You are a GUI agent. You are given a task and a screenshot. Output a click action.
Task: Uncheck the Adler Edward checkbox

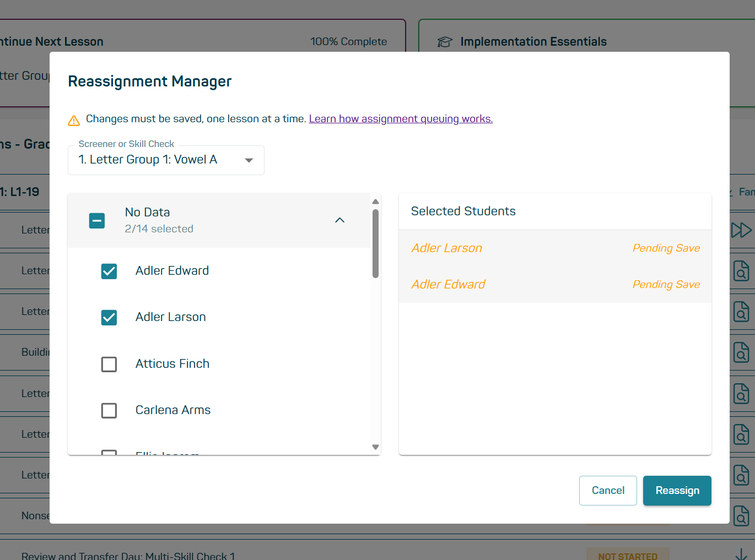tap(109, 271)
